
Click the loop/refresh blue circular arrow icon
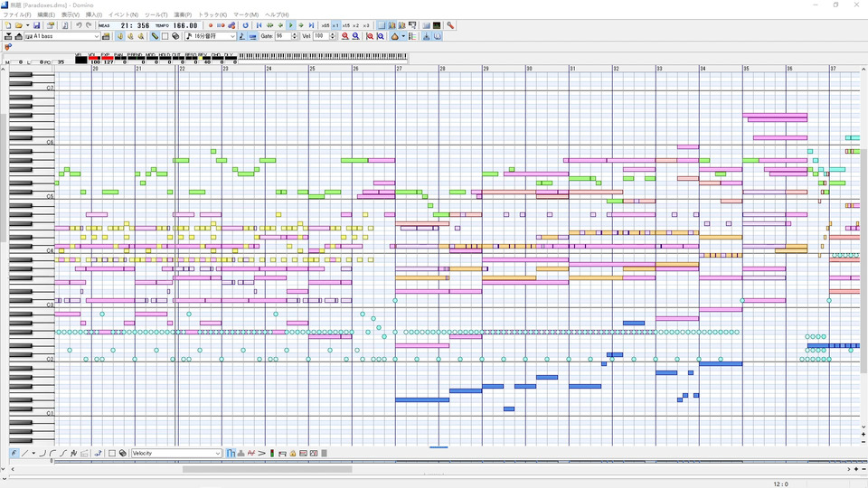point(245,25)
